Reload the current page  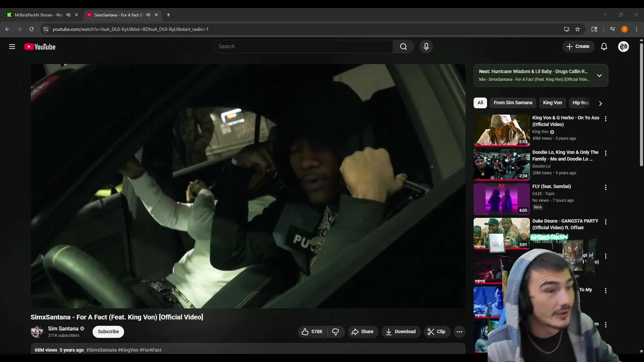(x=31, y=29)
